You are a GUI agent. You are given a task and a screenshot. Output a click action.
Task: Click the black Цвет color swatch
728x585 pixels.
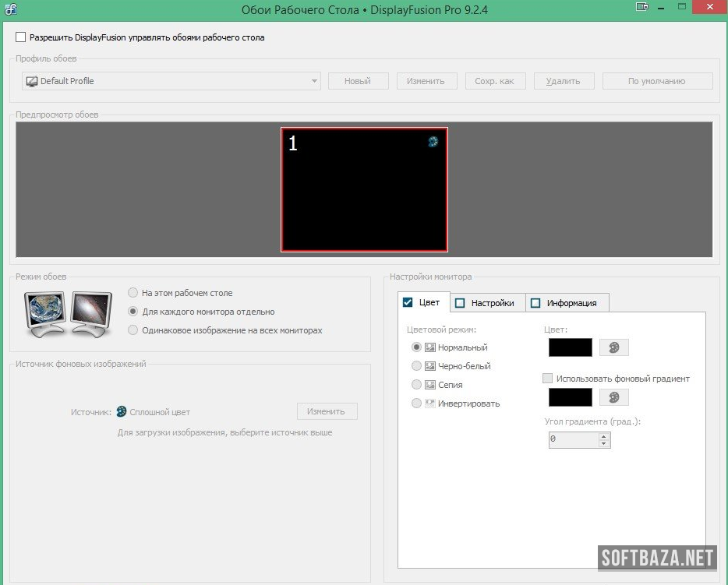coord(571,347)
